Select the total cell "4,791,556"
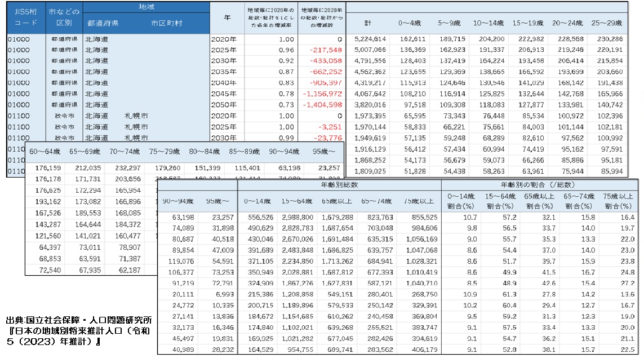Image resolution: width=644 pixels, height=358 pixels. [370, 61]
